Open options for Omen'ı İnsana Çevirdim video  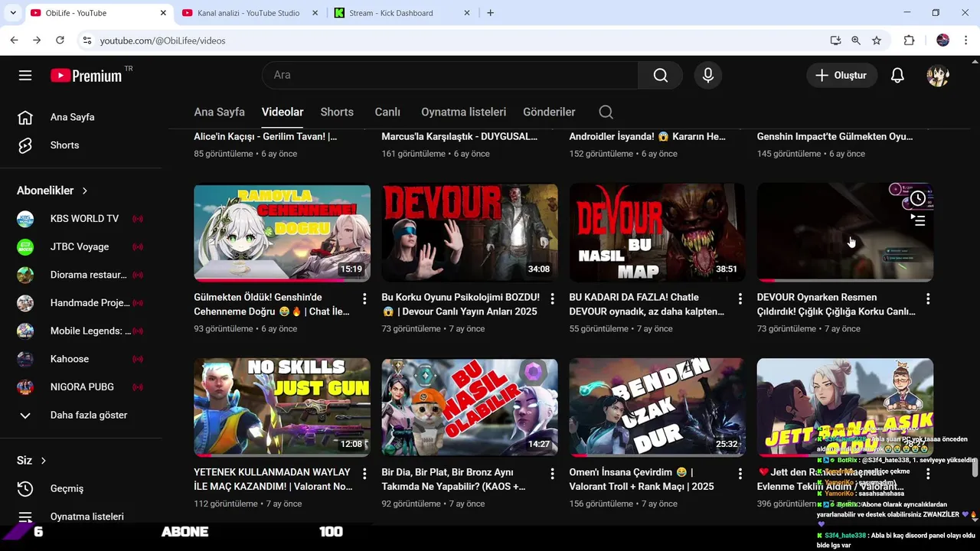[x=740, y=474]
